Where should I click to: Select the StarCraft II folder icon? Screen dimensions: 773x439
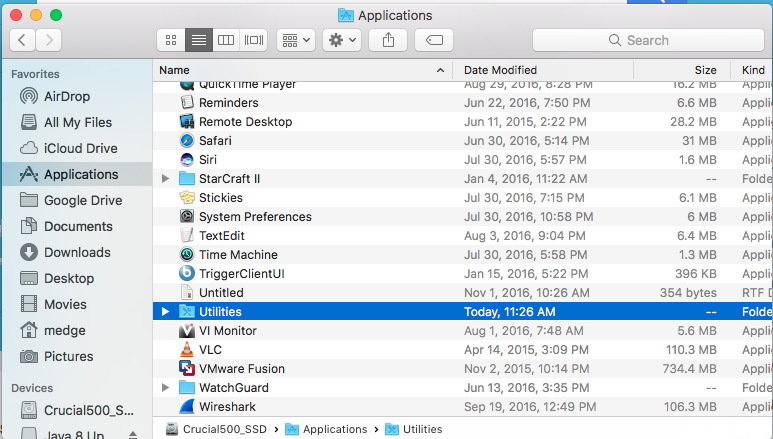click(x=187, y=179)
